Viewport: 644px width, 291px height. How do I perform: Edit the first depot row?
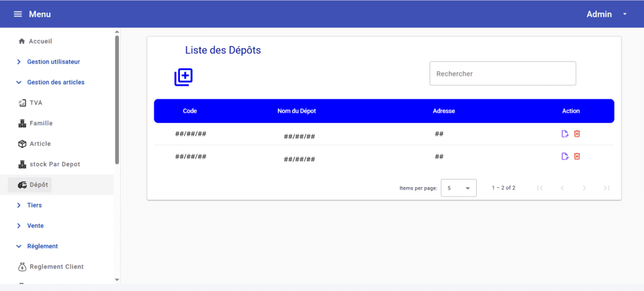565,134
